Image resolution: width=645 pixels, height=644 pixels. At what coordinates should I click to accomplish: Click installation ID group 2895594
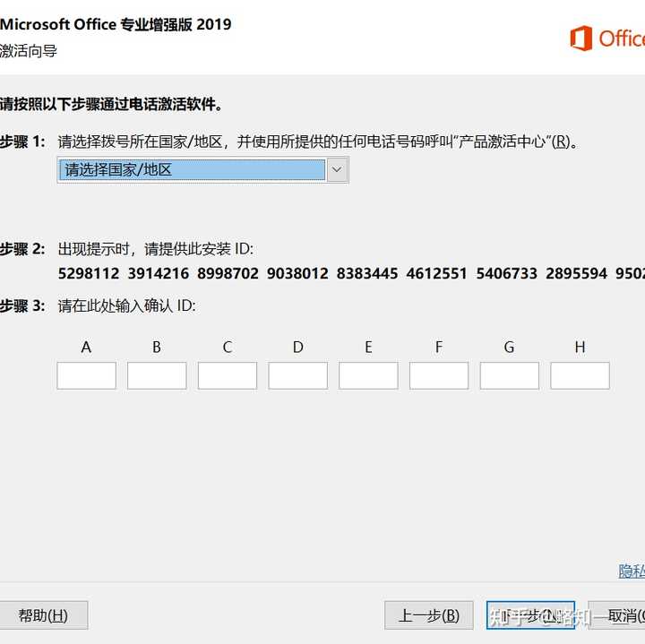click(576, 273)
